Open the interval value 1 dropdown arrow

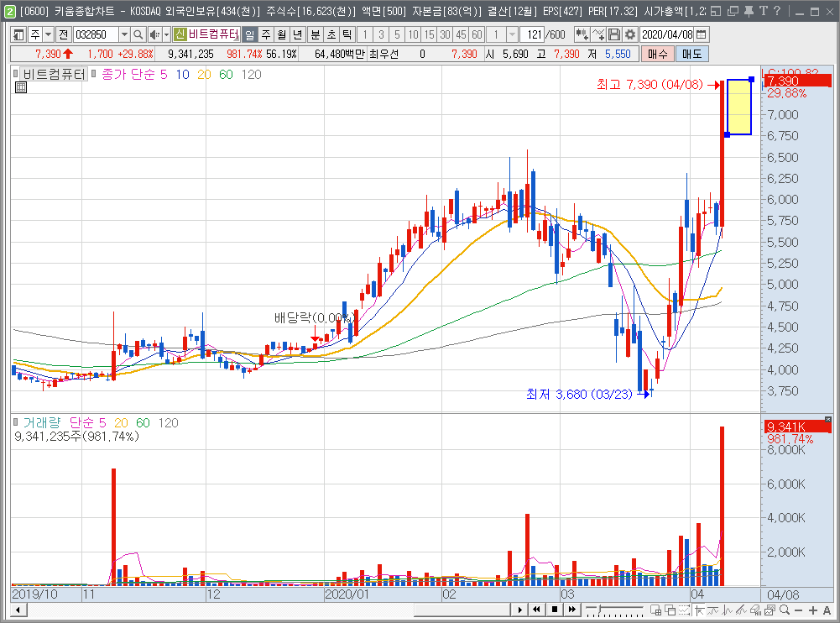[x=512, y=35]
